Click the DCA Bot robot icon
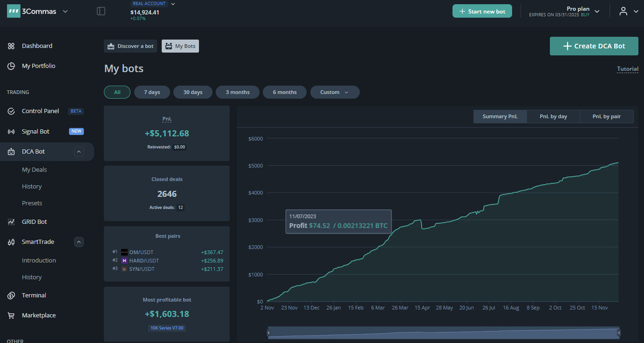 tap(11, 152)
